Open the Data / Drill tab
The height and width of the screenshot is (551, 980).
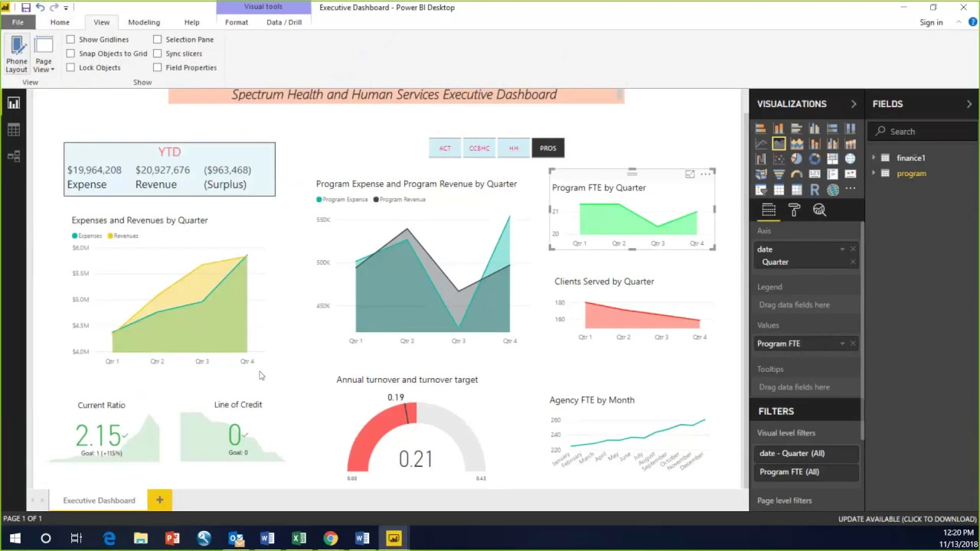284,22
